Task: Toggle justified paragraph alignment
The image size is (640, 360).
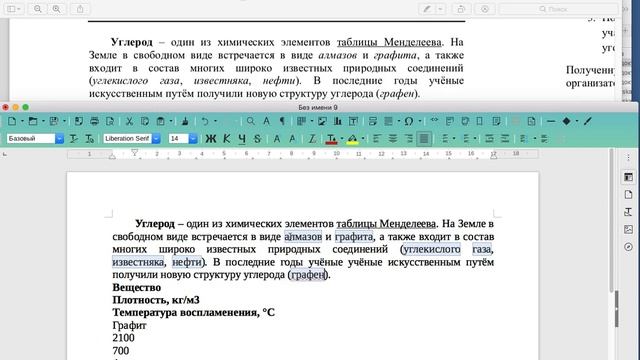Action: [x=424, y=139]
